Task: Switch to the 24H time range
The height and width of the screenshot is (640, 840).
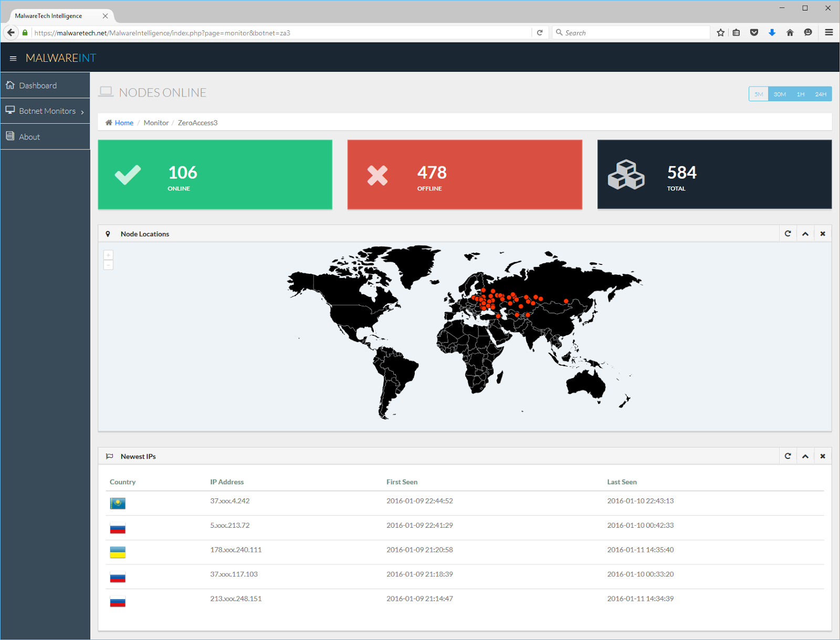Action: (821, 94)
